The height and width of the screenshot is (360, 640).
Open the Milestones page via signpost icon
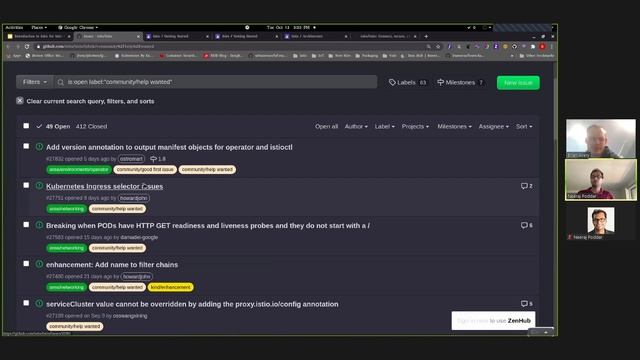point(460,82)
